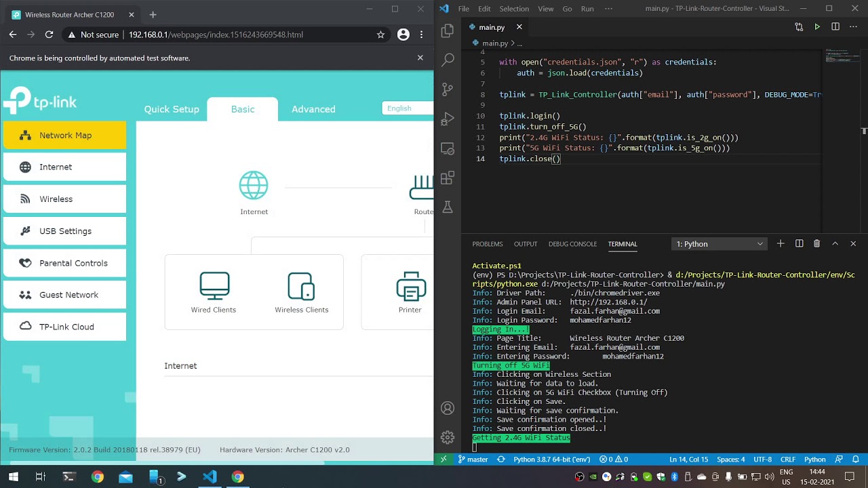Open VS Code Search view

tap(448, 60)
